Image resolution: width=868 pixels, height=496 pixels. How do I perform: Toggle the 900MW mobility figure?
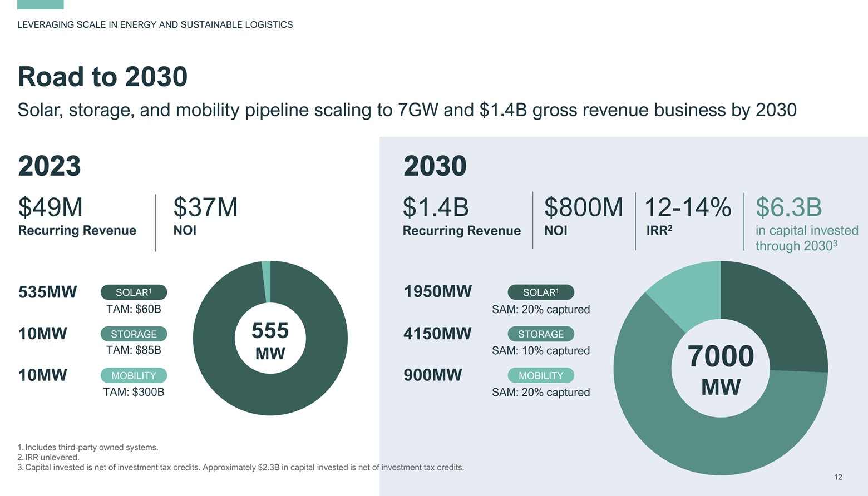(x=431, y=375)
